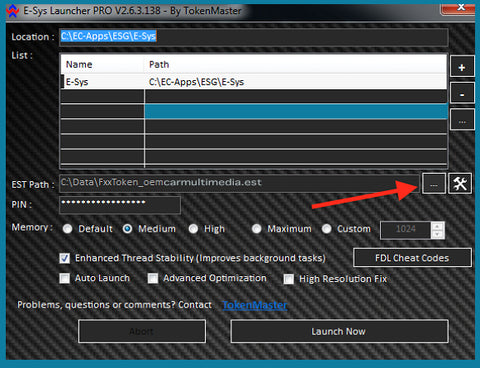Open FDL Cheat Codes
Screen dimensions: 480x368
(x=412, y=258)
